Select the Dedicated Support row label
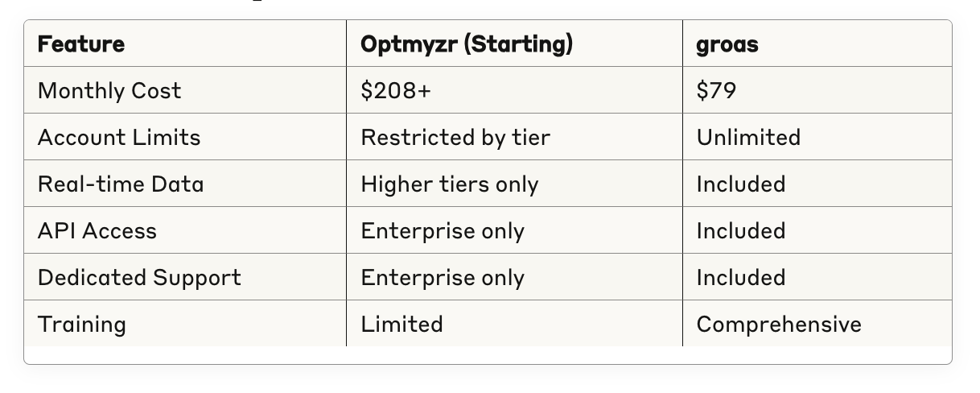Viewport: 980px width, 393px height. (x=139, y=278)
